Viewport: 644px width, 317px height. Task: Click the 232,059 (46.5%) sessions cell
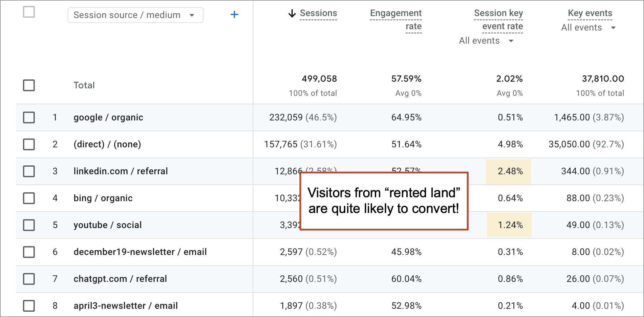(303, 117)
